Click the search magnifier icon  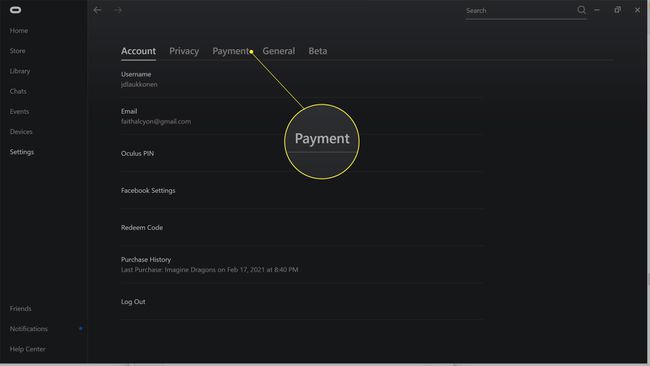click(582, 10)
